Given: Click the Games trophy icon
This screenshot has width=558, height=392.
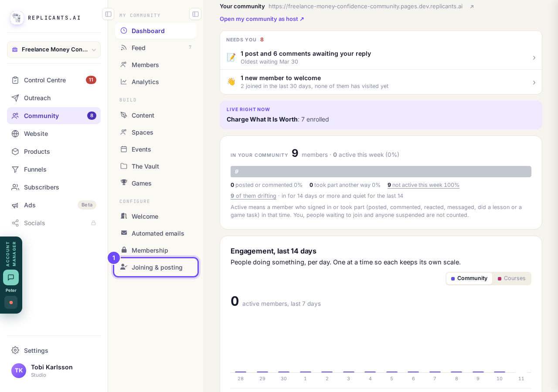Looking at the screenshot, I should pyautogui.click(x=124, y=183).
